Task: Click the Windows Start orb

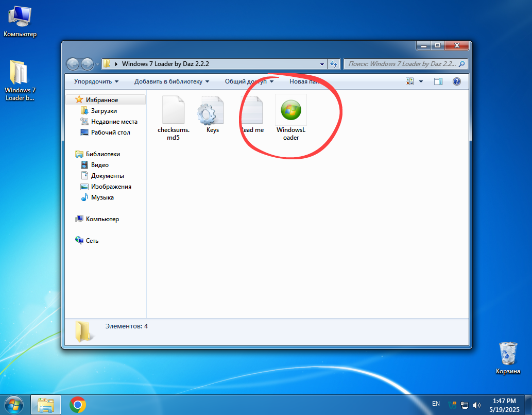Action: pyautogui.click(x=14, y=404)
